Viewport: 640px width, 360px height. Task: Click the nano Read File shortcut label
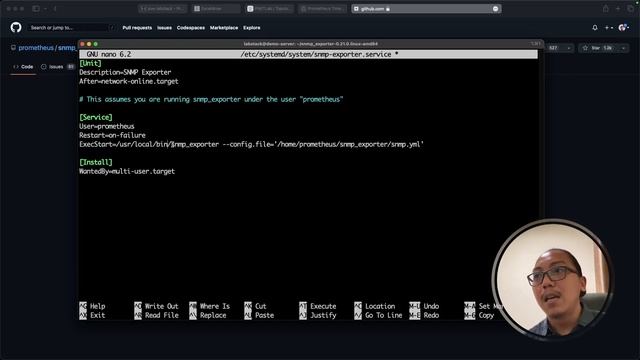tap(162, 315)
